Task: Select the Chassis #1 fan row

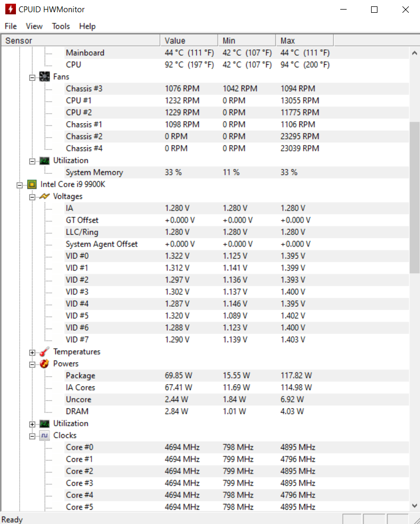Action: tap(237, 125)
